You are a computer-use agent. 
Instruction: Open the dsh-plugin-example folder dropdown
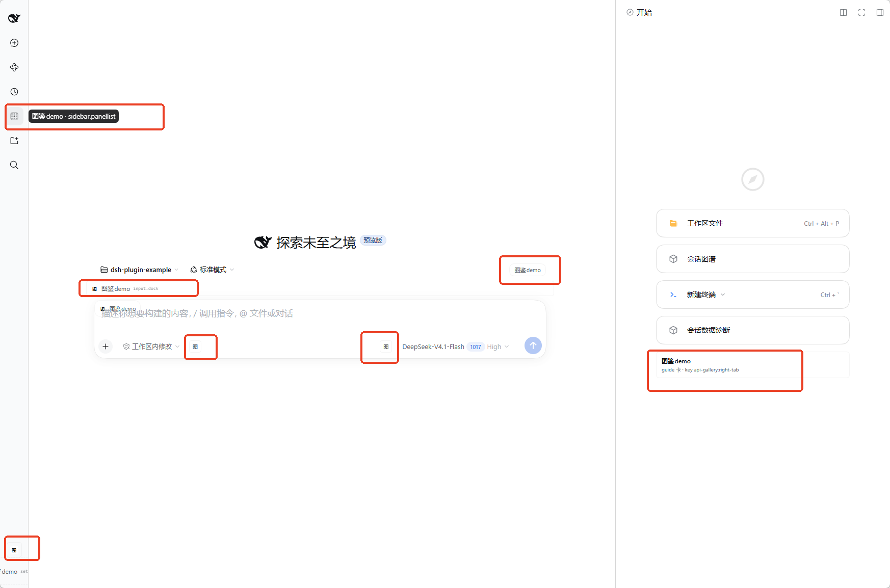(x=139, y=270)
